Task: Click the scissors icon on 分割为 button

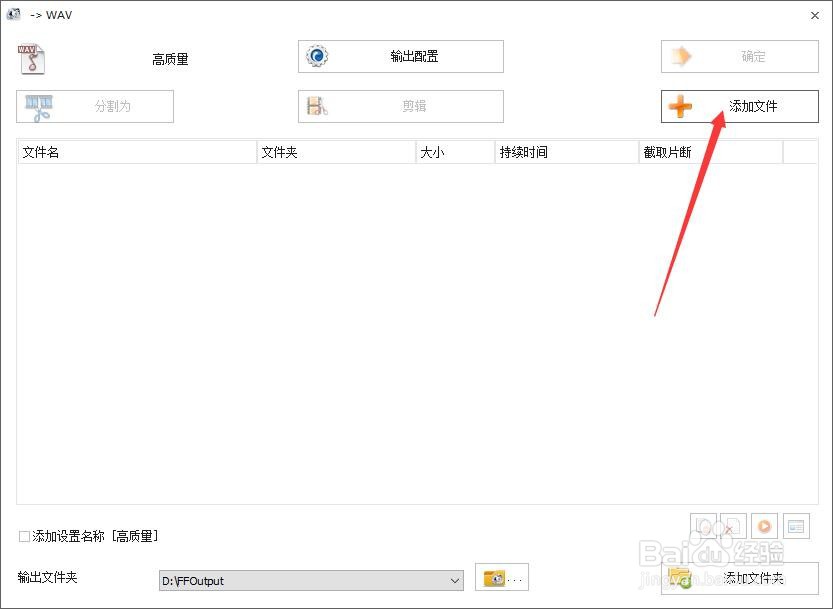Action: (x=39, y=106)
